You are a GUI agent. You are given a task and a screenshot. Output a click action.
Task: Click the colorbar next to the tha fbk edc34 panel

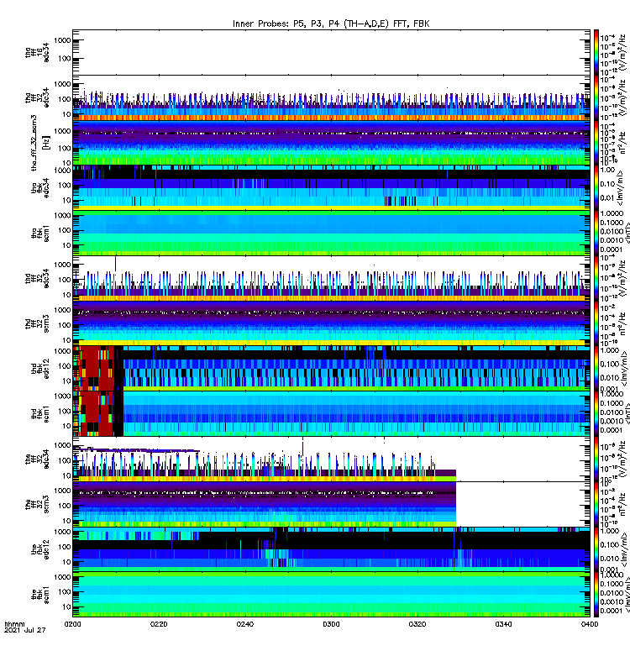[x=596, y=187]
